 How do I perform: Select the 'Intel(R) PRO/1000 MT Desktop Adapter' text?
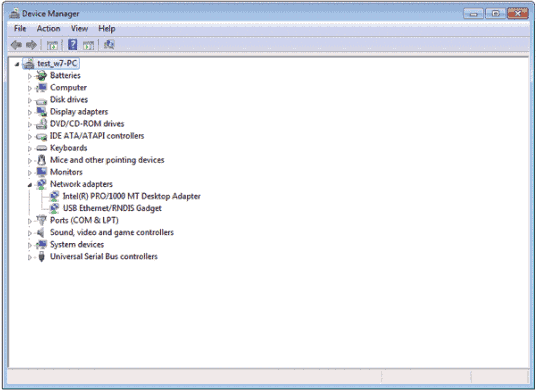coord(132,196)
